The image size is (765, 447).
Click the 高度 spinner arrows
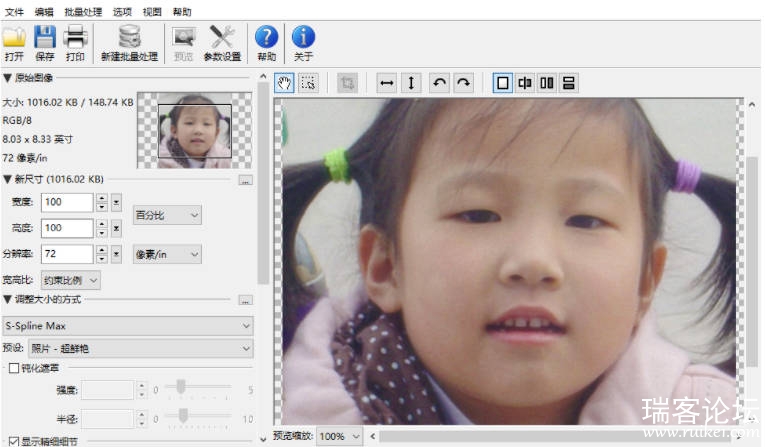101,228
